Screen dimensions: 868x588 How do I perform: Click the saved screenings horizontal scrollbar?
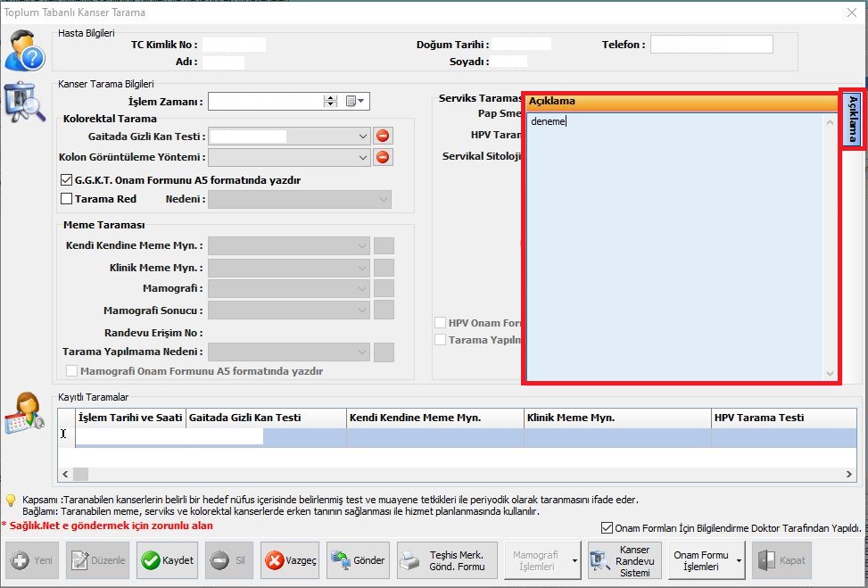(x=446, y=475)
